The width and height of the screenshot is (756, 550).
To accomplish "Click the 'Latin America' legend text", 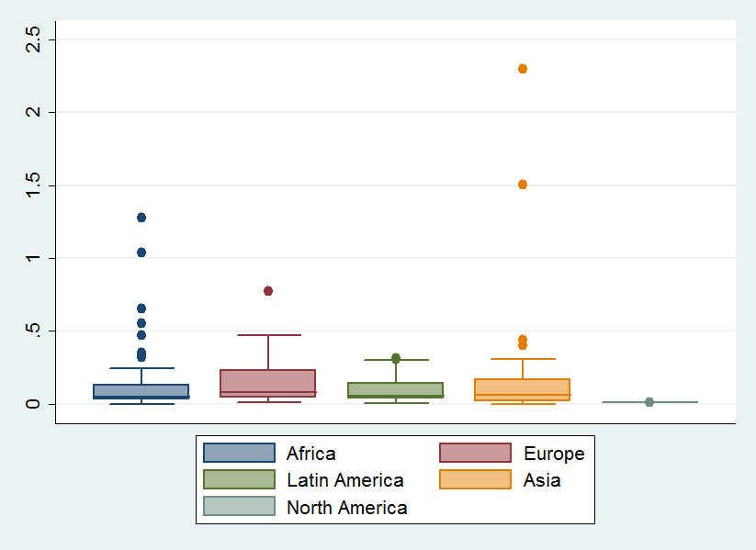I will (x=344, y=480).
